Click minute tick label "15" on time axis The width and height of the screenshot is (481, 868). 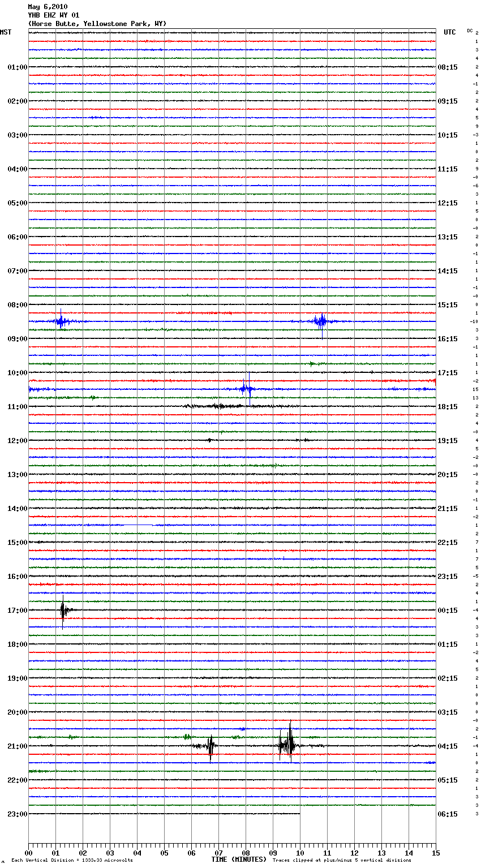436,853
